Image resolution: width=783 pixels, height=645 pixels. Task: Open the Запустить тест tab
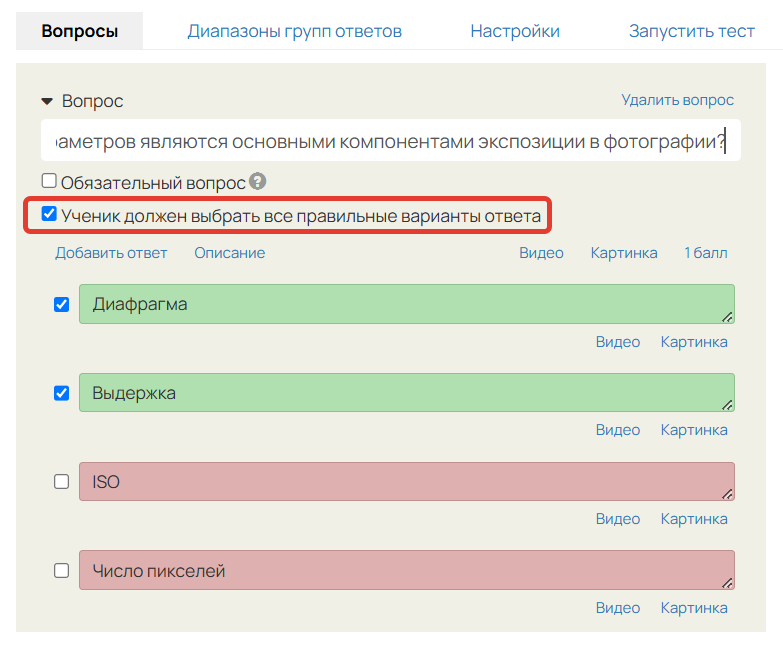[692, 31]
